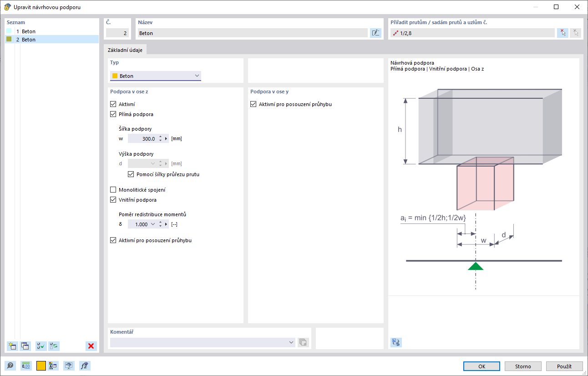Image resolution: width=588 pixels, height=376 pixels.
Task: Click the support number field showing 2
Action: coord(117,33)
